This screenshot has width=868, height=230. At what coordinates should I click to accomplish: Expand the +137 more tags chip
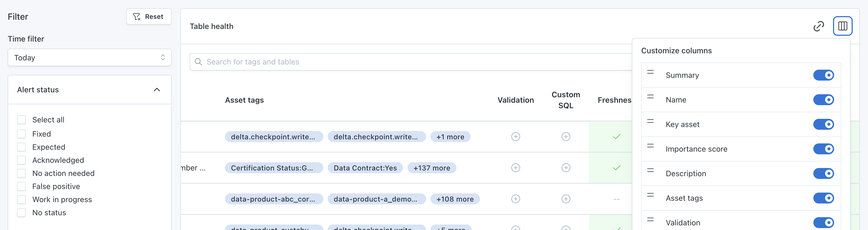tap(432, 168)
